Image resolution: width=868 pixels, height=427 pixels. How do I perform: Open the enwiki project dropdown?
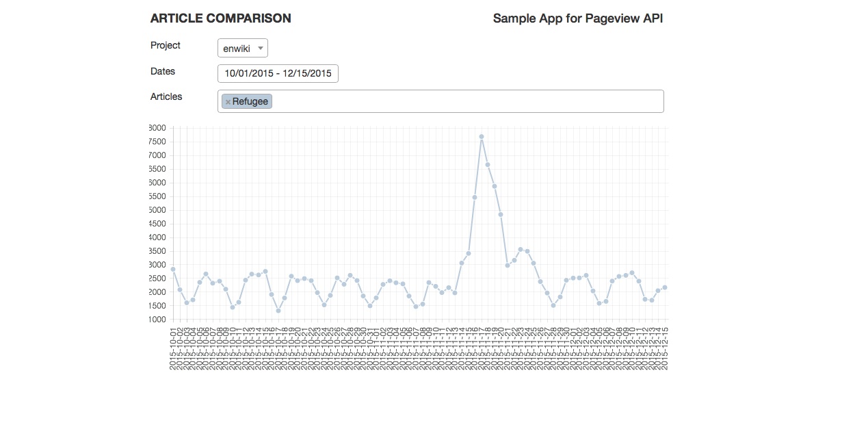[243, 48]
